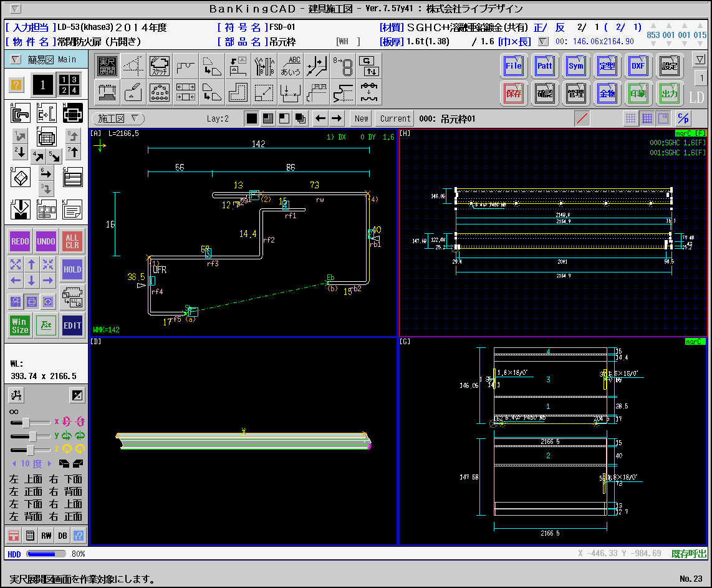Click the 保存 save button
Image resolution: width=712 pixels, height=588 pixels.
[514, 94]
